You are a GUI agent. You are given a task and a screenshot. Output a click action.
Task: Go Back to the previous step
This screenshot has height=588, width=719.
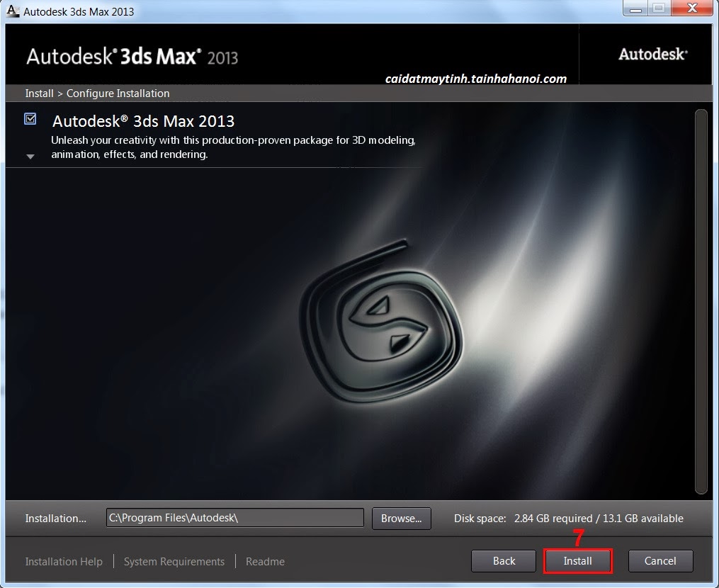(504, 561)
